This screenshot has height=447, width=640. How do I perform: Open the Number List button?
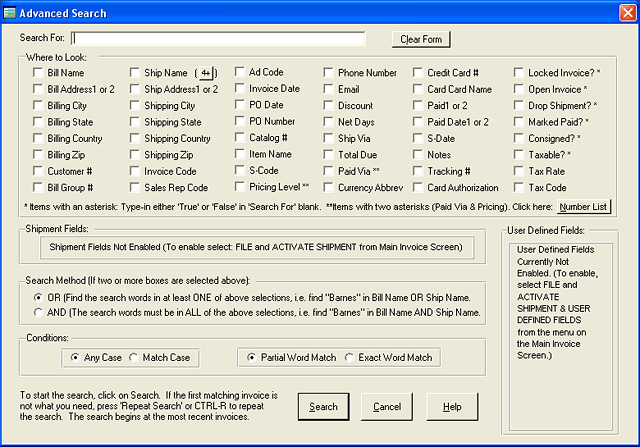(x=583, y=206)
